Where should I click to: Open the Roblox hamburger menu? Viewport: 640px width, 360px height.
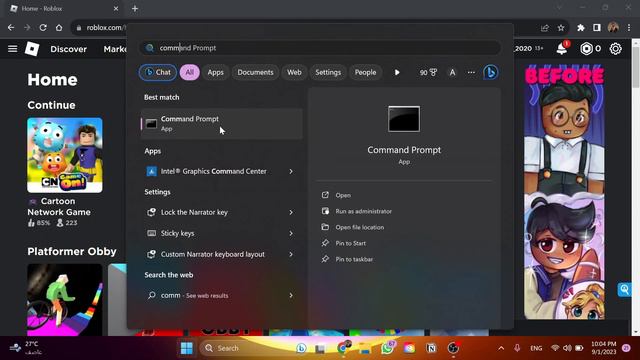(x=13, y=49)
